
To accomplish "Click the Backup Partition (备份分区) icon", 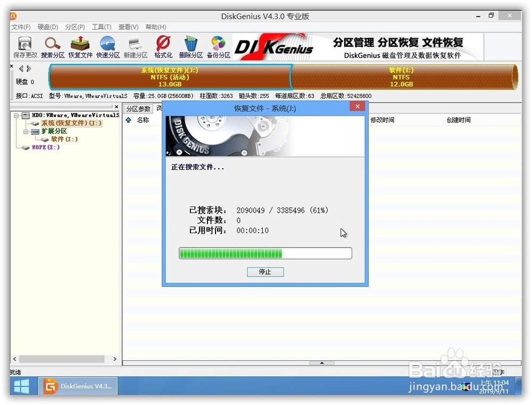I will [x=219, y=47].
